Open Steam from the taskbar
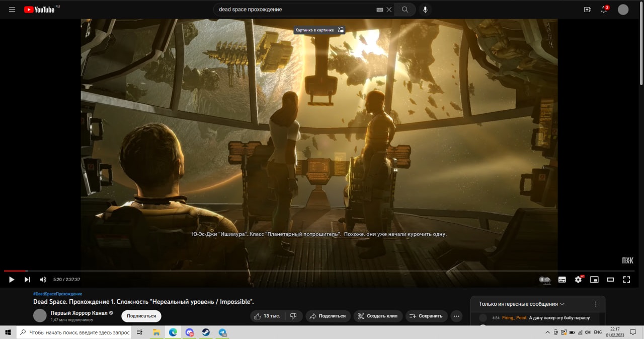 (x=206, y=332)
